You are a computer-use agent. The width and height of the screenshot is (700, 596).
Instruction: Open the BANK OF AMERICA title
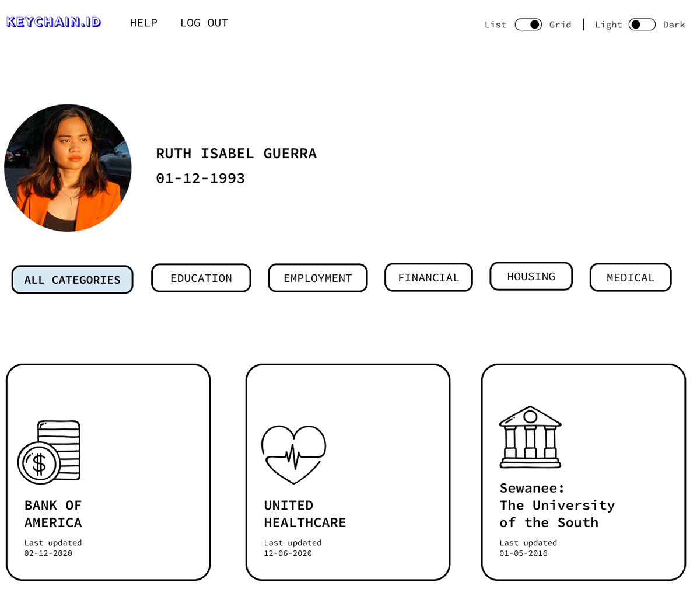53,514
